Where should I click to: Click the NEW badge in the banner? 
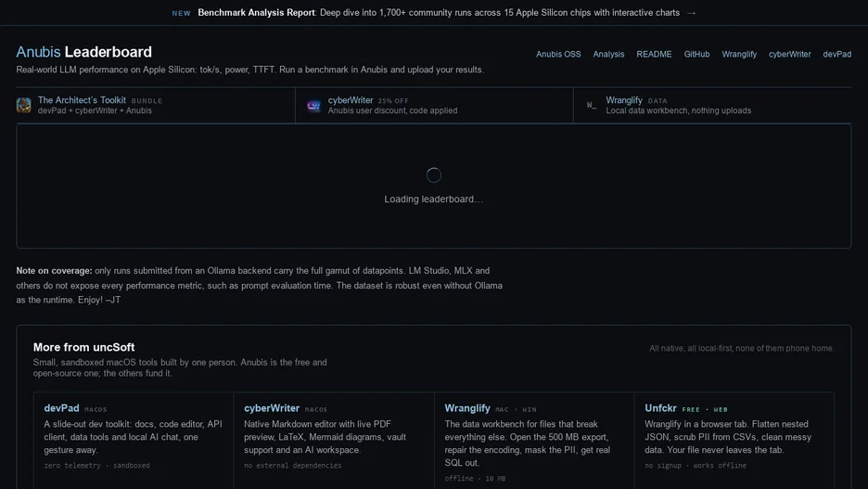click(181, 13)
